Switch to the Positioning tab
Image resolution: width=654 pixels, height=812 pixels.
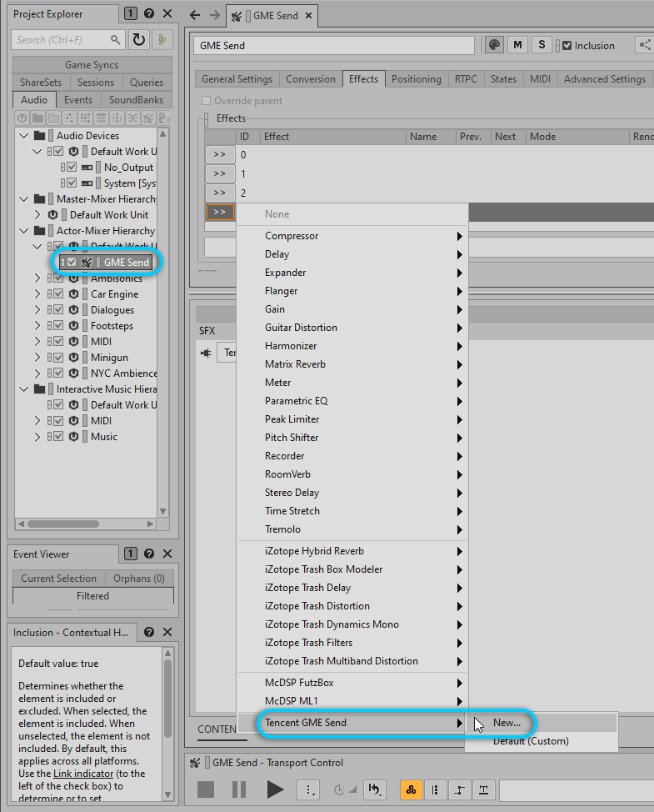416,79
